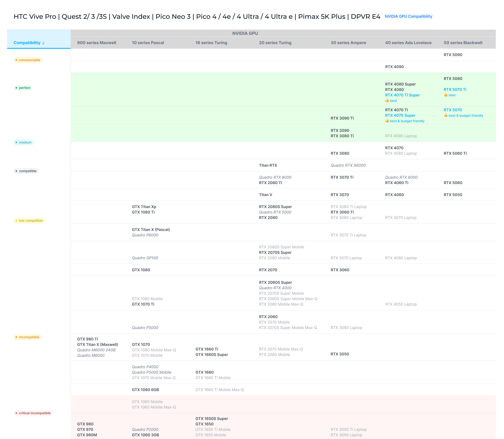The height and width of the screenshot is (439, 504).
Task: Select the Titan V entry
Action: [x=266, y=195]
